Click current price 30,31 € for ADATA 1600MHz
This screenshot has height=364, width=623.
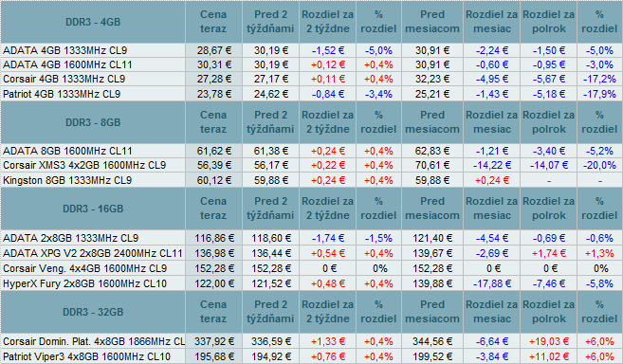click(x=214, y=64)
